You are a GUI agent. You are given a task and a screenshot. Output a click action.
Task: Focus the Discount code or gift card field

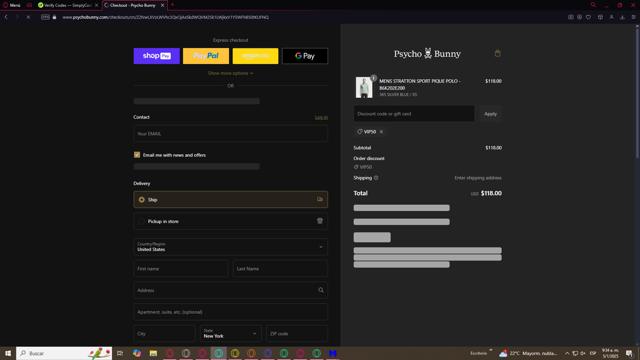tap(414, 114)
